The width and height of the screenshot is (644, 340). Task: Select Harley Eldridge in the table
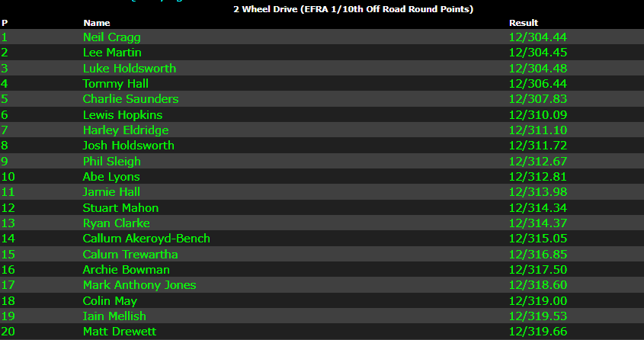pyautogui.click(x=126, y=130)
